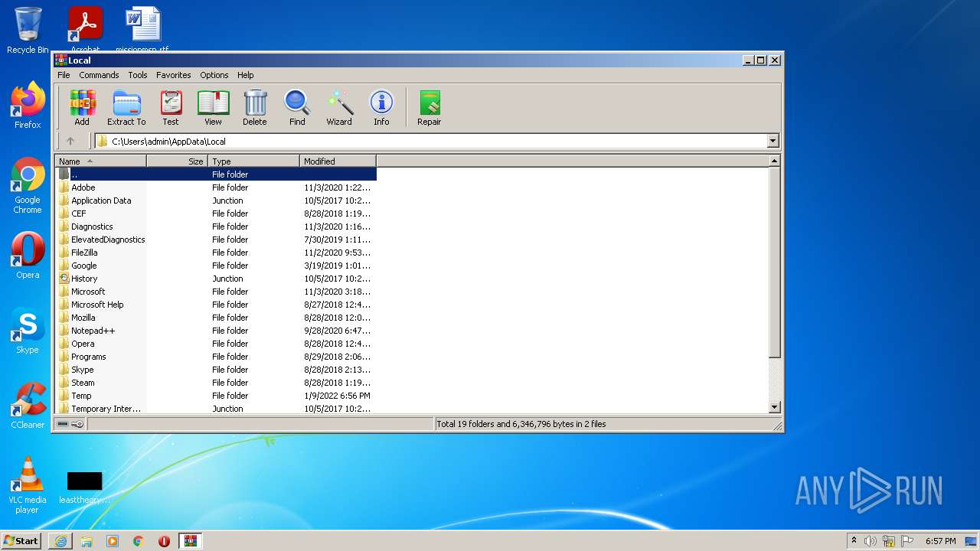Click the Extract To toolbar icon

pyautogui.click(x=126, y=108)
